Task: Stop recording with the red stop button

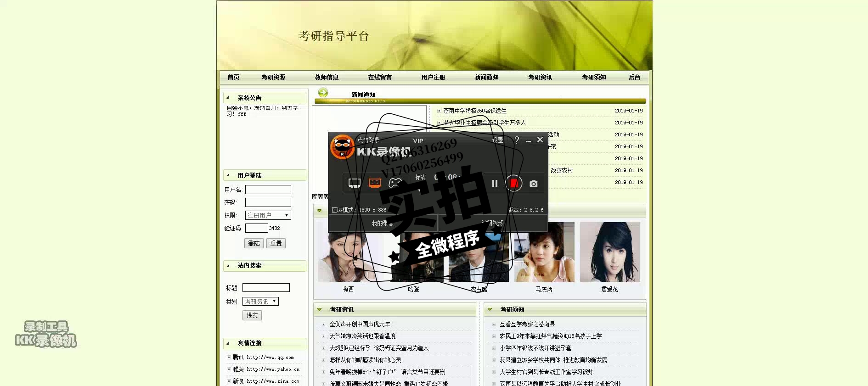Action: [x=514, y=183]
